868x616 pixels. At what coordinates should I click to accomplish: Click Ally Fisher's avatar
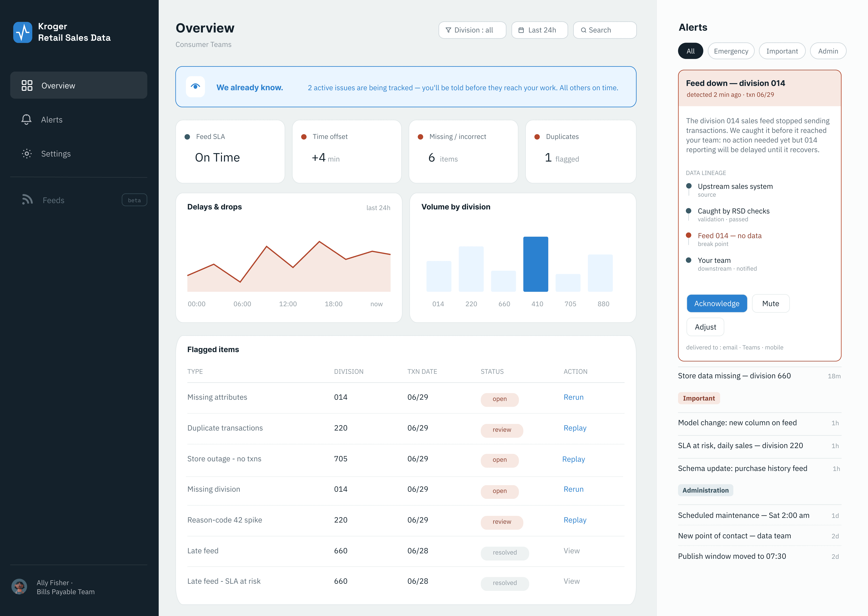[x=19, y=586]
